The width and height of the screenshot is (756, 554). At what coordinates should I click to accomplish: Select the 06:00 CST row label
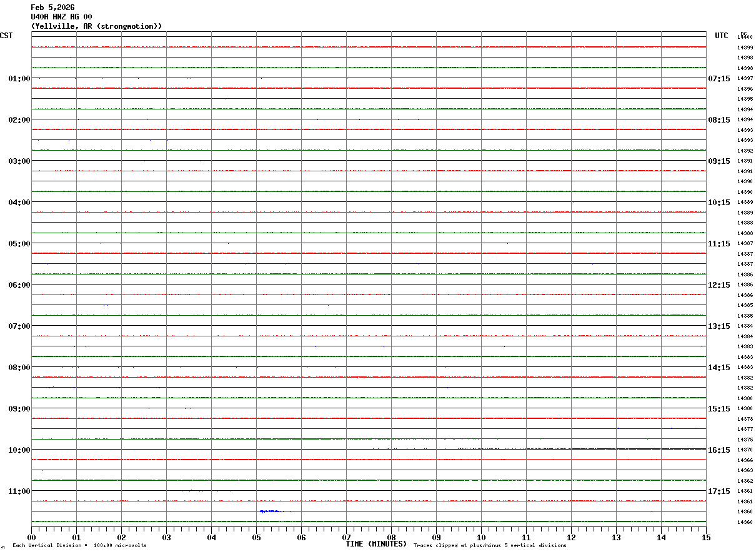pyautogui.click(x=19, y=285)
